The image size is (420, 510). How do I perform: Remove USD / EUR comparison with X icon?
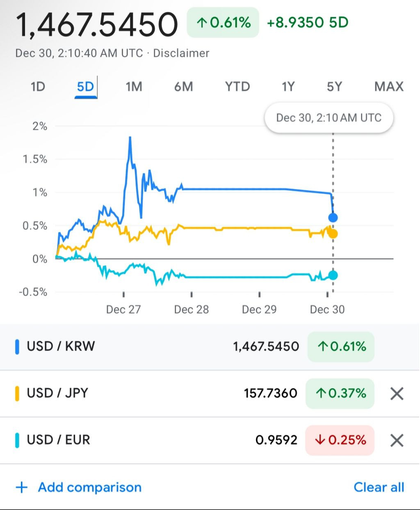397,440
